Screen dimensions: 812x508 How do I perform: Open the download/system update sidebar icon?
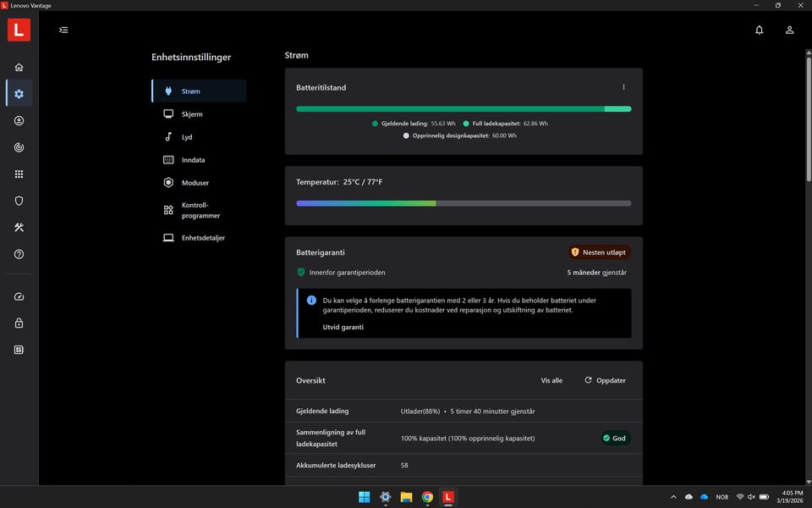pos(19,121)
